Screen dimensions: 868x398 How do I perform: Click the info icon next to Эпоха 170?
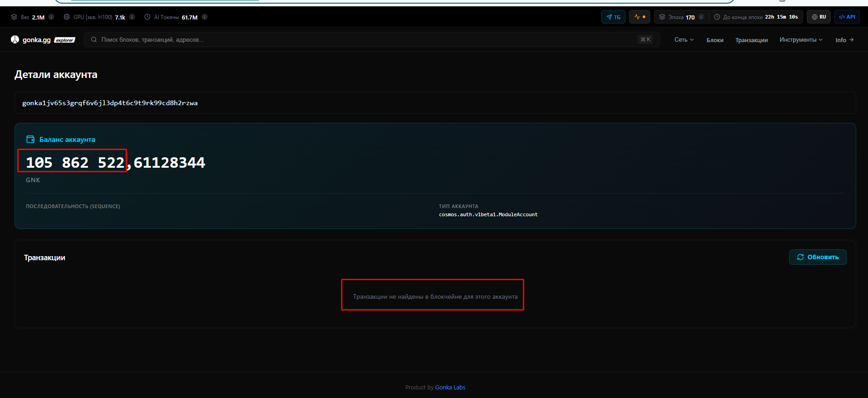[701, 17]
